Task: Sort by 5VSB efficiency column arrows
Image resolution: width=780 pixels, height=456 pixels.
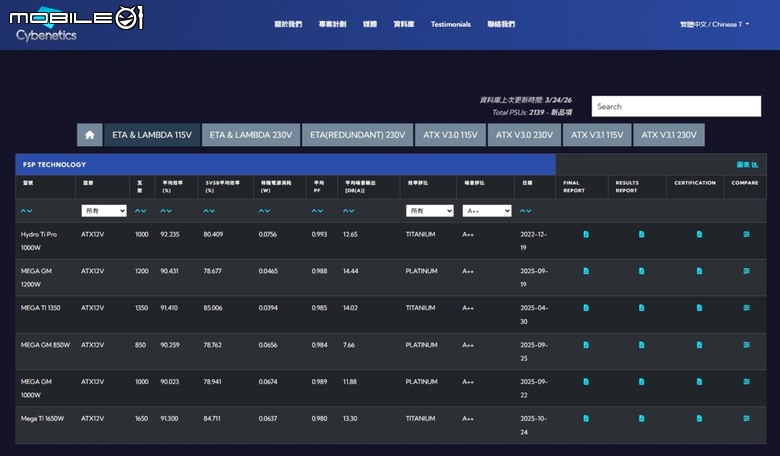Action: (x=209, y=211)
